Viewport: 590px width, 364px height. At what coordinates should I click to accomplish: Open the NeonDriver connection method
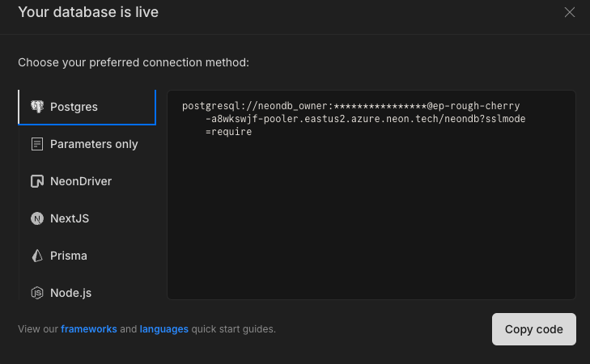point(87,181)
